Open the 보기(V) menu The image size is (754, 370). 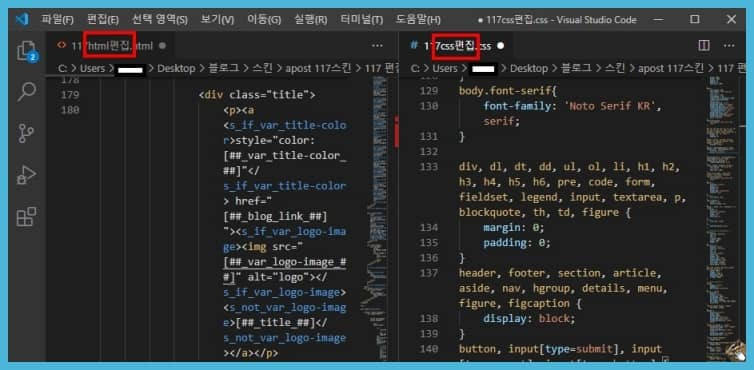pos(217,20)
